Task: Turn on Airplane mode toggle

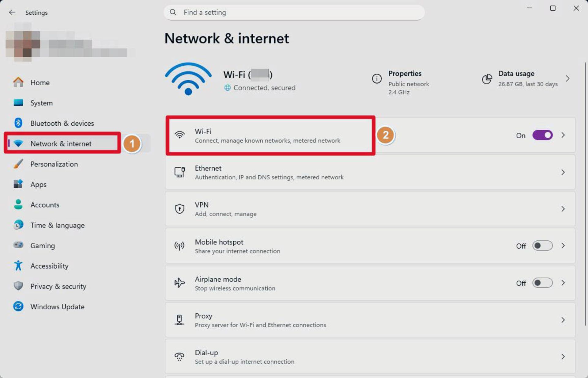Action: click(x=542, y=283)
